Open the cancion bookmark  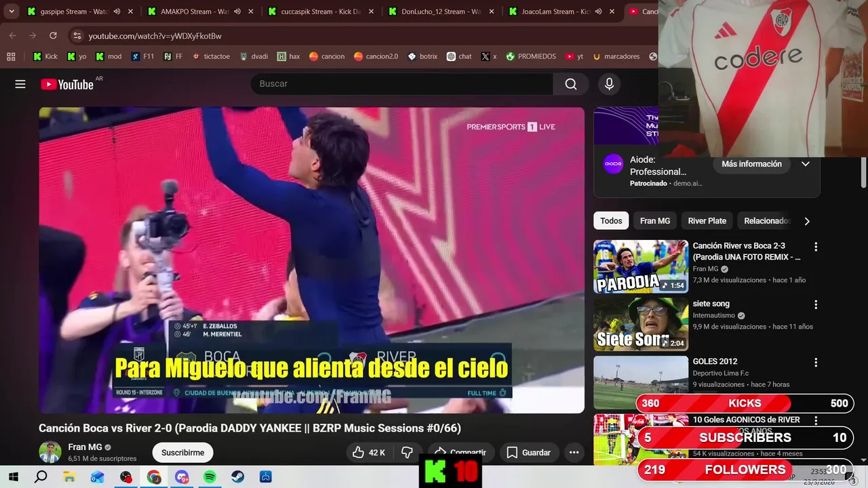(x=327, y=56)
